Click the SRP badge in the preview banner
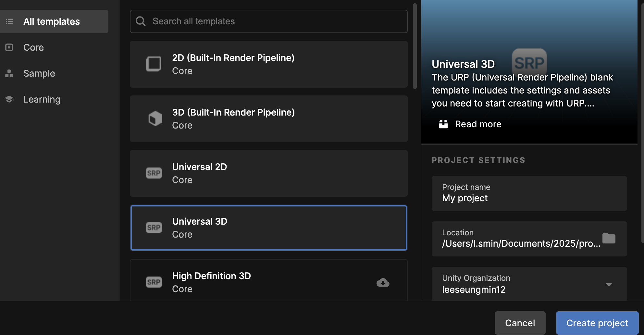Image resolution: width=644 pixels, height=335 pixels. click(529, 62)
